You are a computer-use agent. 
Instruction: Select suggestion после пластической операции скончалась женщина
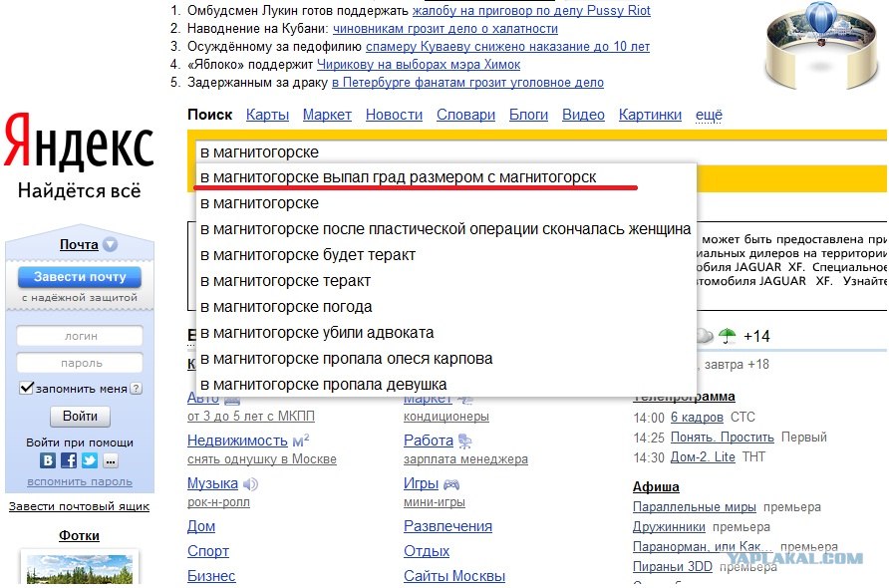(445, 229)
